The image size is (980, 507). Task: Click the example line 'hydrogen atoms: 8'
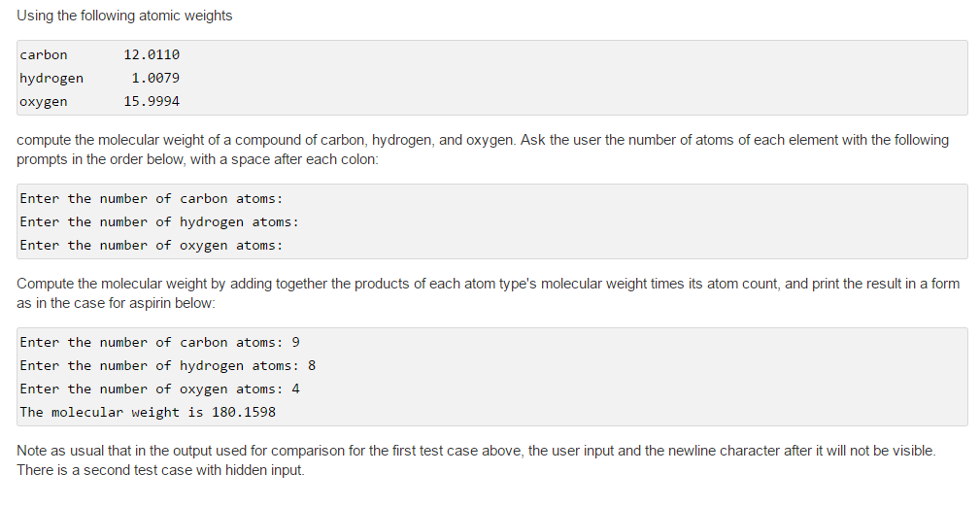(167, 366)
